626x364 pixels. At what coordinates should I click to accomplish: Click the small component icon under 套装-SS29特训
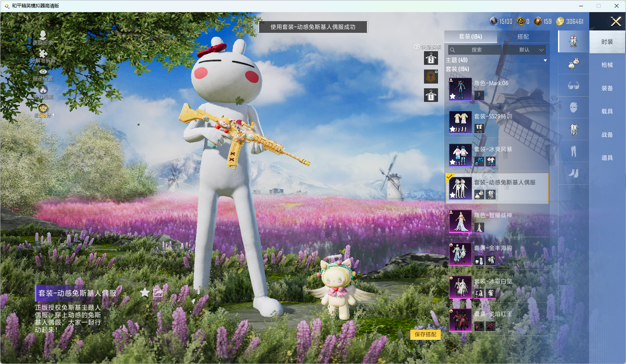(479, 128)
